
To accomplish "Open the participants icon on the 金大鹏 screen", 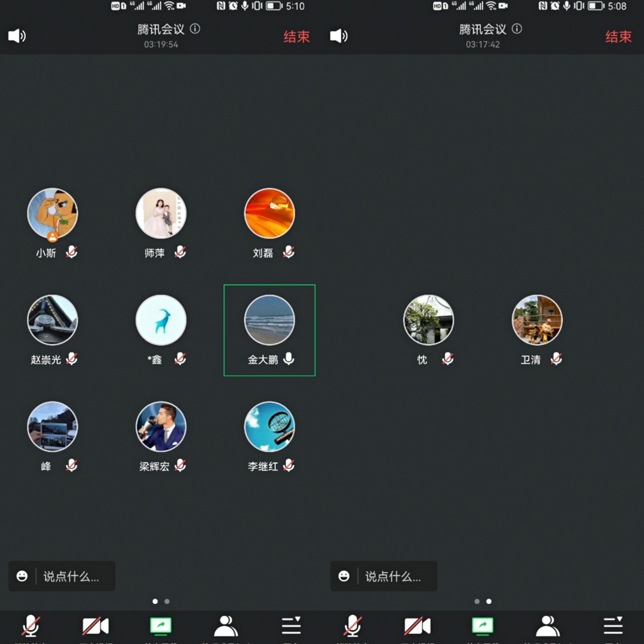I will (x=226, y=626).
